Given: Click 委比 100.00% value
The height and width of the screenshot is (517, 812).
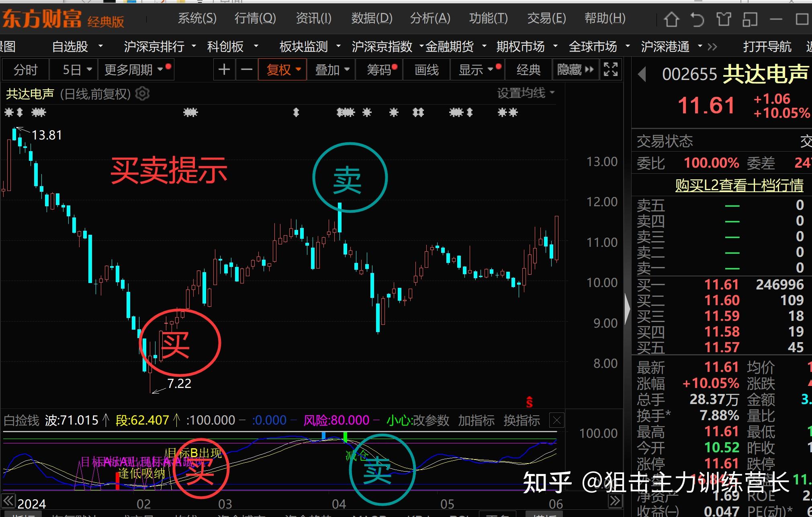Looking at the screenshot, I should click(712, 163).
